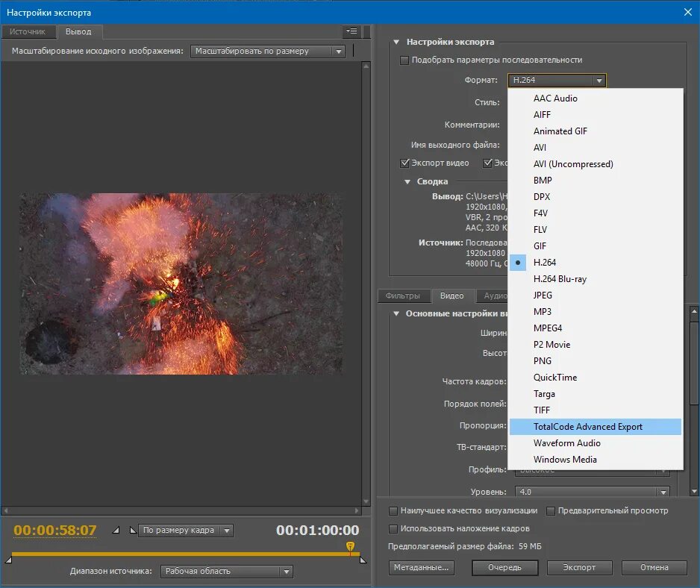
Task: Open the panel options menu icon
Action: click(x=351, y=31)
